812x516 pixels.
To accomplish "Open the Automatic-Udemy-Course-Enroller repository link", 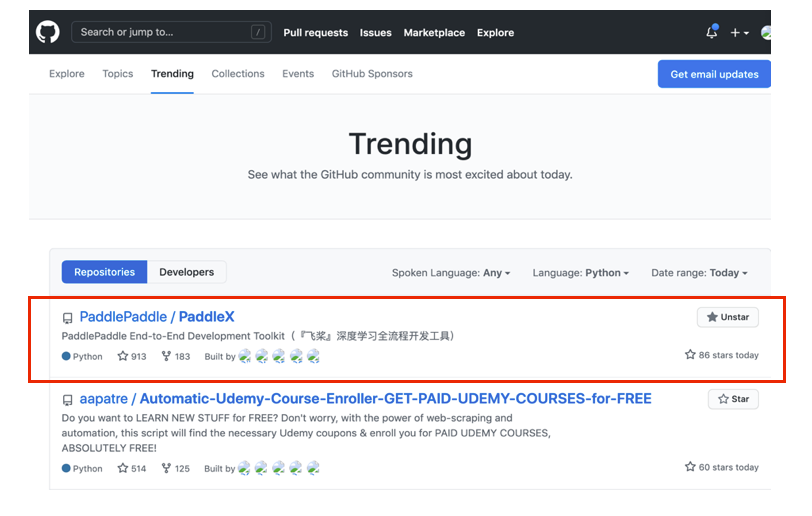I will coord(396,398).
